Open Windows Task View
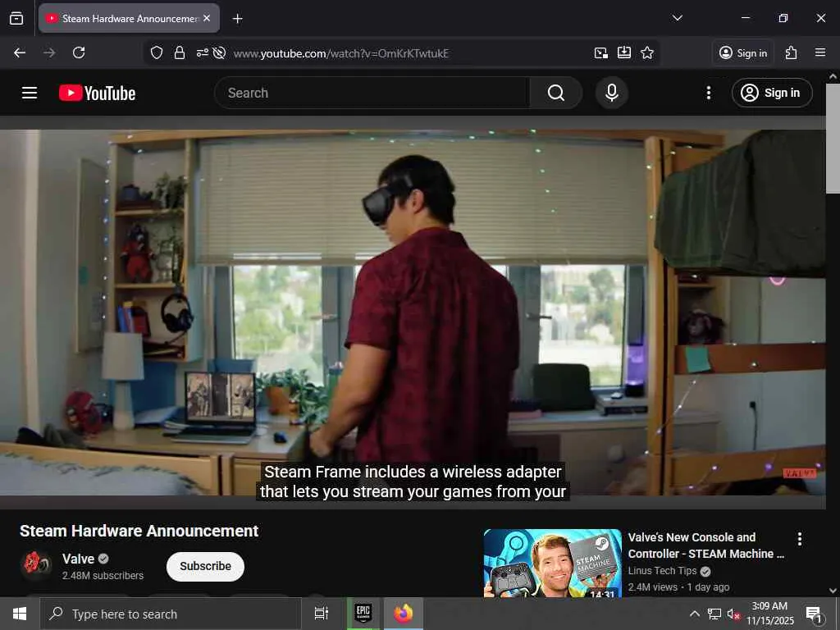Image resolution: width=840 pixels, height=630 pixels. click(x=321, y=614)
